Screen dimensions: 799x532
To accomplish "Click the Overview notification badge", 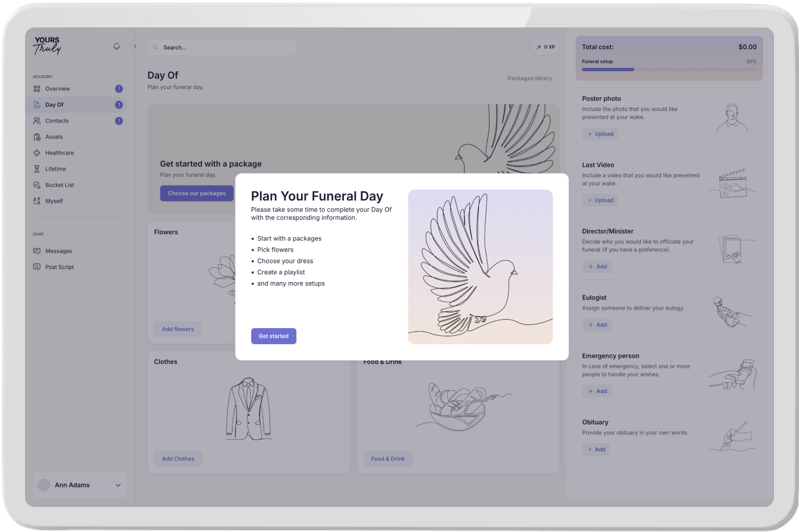I will point(119,89).
